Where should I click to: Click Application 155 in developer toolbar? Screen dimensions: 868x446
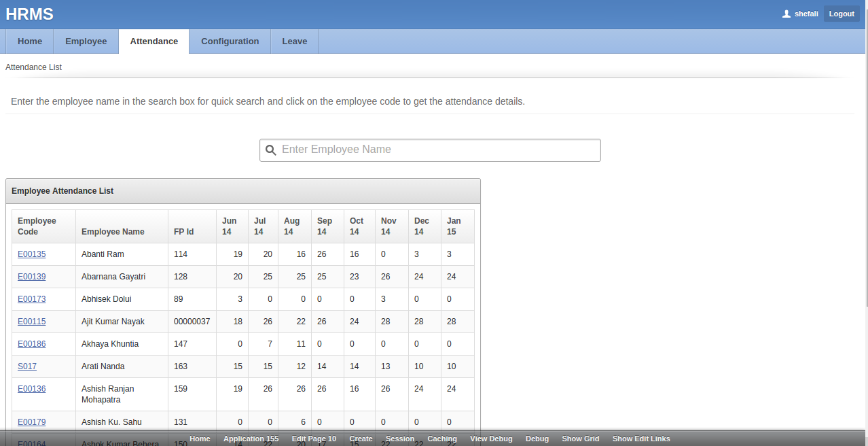251,439
